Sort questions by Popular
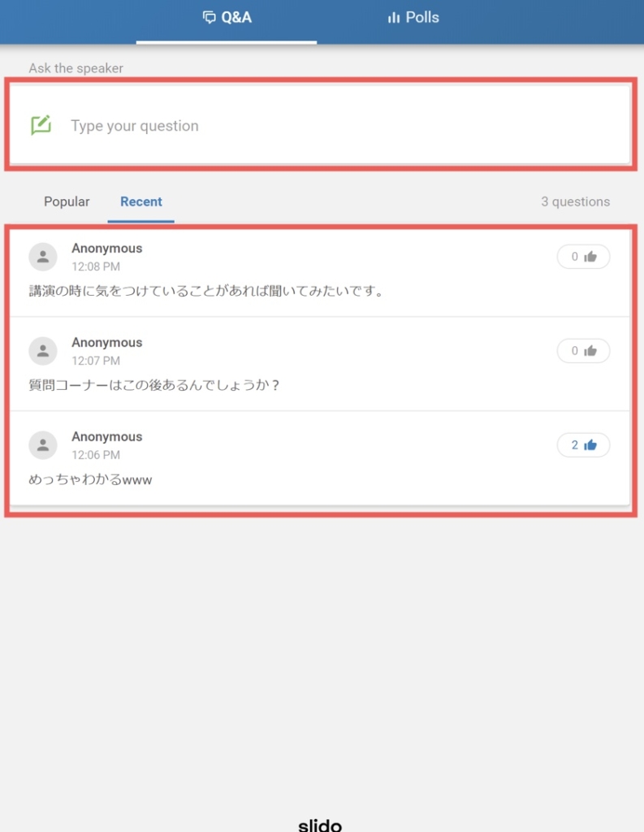The width and height of the screenshot is (644, 832). coord(67,201)
